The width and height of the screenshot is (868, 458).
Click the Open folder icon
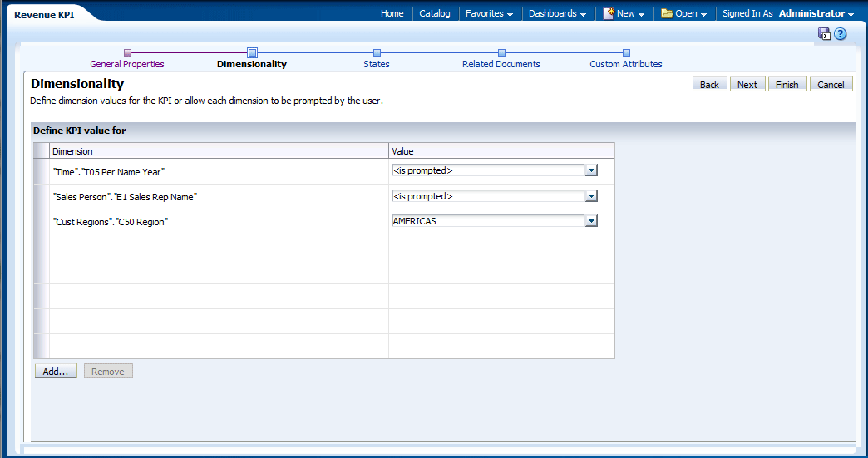(667, 13)
